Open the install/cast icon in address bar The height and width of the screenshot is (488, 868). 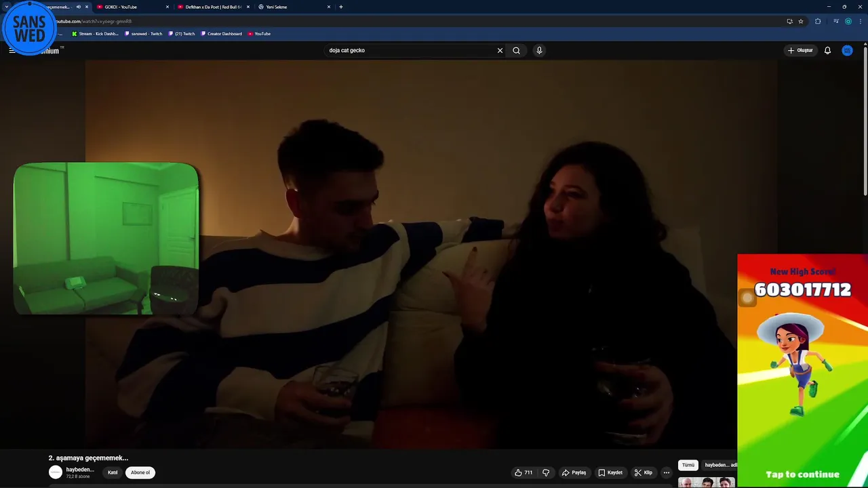click(789, 21)
